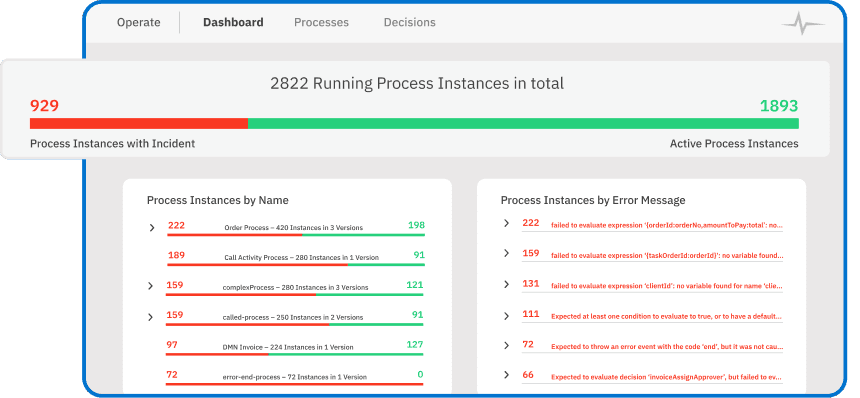Open 'Call Activity Process – 280 Instances' row

point(301,258)
